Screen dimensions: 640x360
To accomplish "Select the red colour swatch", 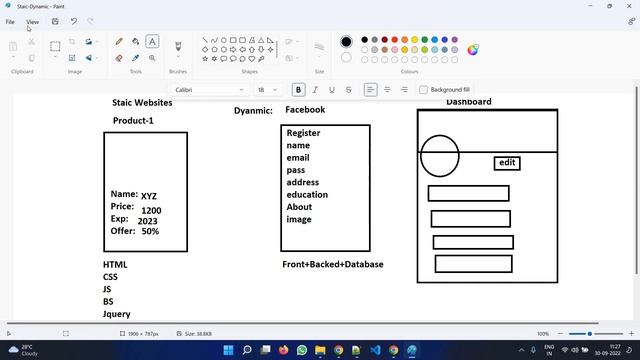I will click(x=395, y=40).
